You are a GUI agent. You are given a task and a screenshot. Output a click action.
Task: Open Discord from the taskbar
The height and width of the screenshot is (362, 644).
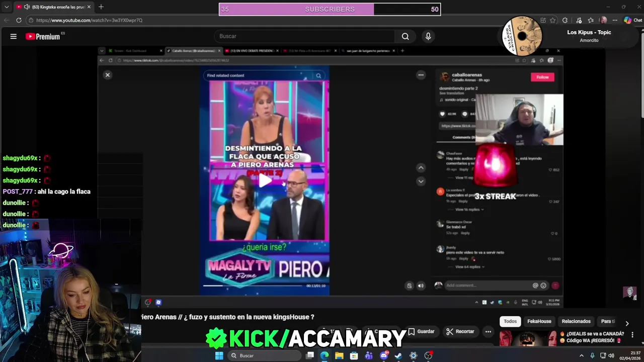coord(384,355)
